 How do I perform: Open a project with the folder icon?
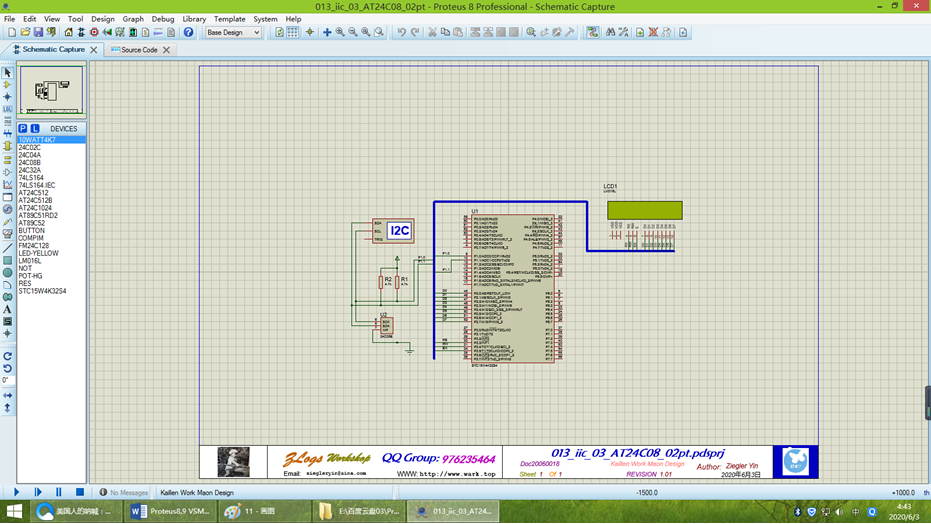coord(25,32)
